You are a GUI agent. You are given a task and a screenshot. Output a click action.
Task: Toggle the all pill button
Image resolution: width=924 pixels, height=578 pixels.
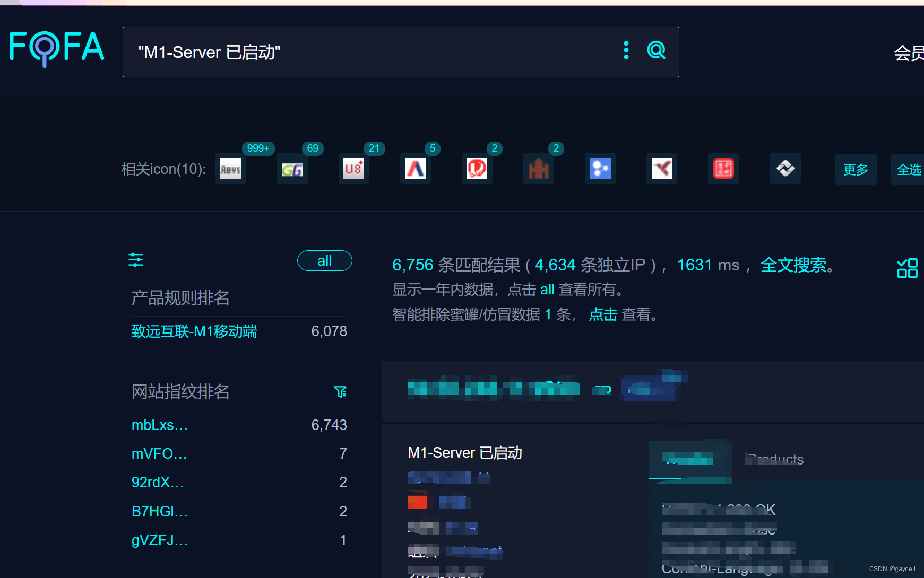(x=324, y=261)
